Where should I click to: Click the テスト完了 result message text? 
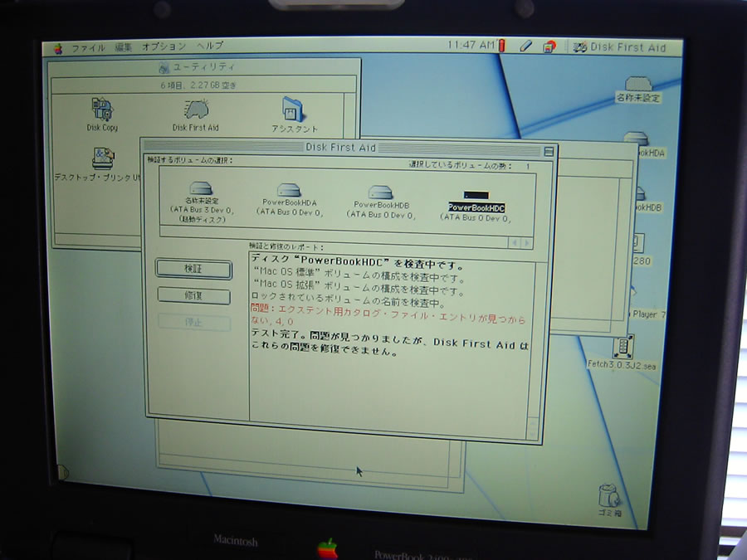click(x=390, y=343)
